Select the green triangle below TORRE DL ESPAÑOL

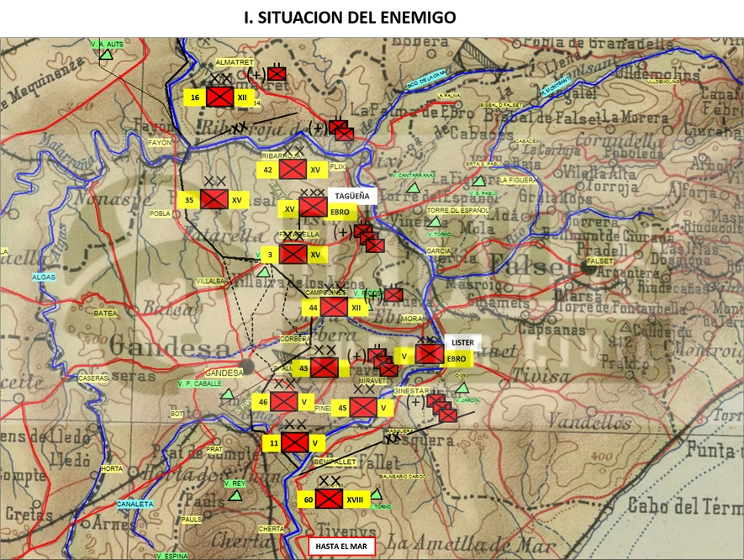(x=434, y=222)
